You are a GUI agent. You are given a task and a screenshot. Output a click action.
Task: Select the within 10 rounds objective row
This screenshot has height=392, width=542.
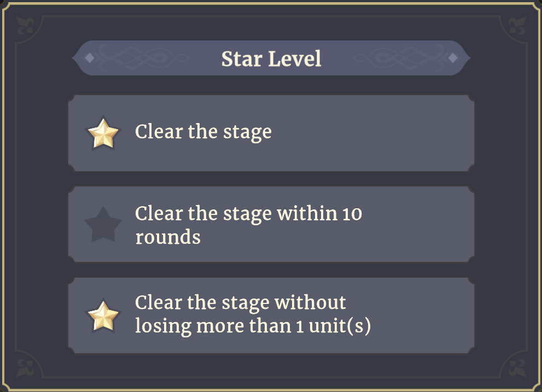pyautogui.click(x=271, y=224)
